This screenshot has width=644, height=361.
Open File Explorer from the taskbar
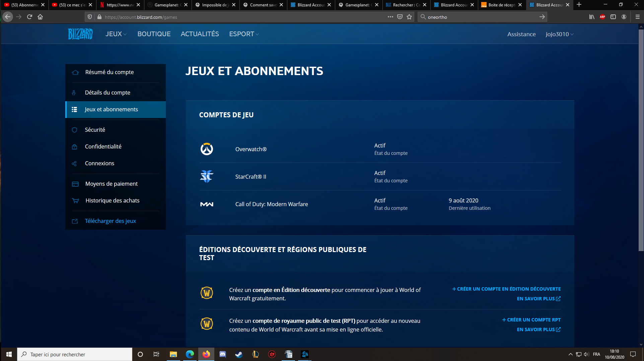coord(173,354)
